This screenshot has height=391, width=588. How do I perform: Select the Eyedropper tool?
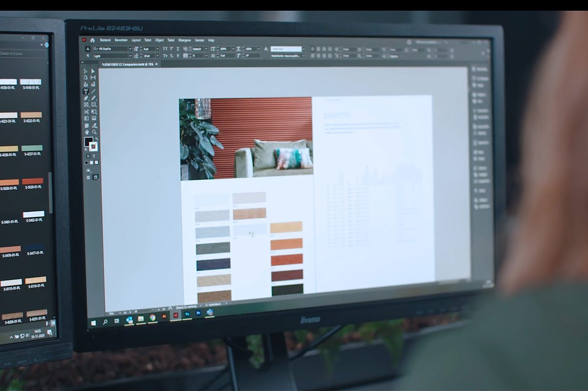click(94, 125)
